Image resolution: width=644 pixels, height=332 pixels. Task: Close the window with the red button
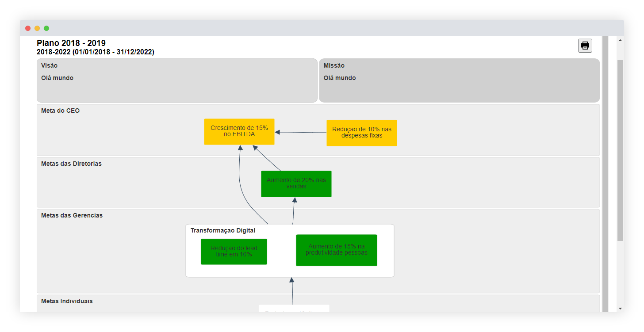click(28, 28)
